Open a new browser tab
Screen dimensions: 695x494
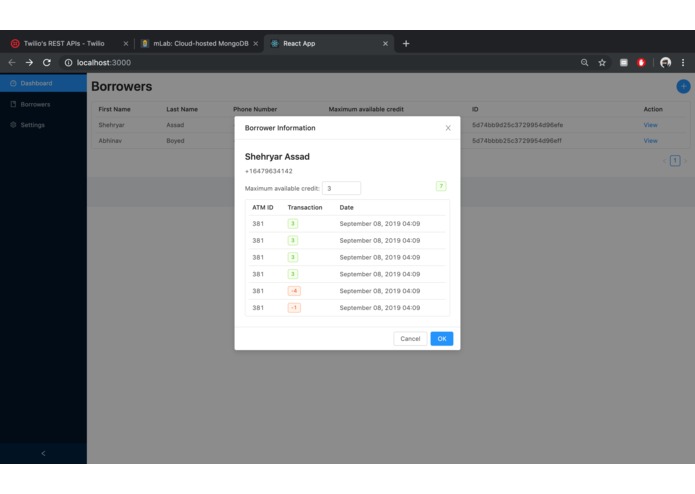click(x=406, y=43)
